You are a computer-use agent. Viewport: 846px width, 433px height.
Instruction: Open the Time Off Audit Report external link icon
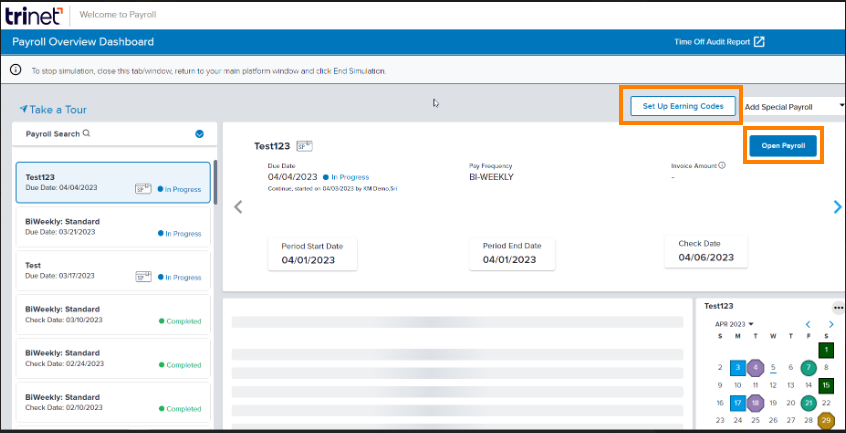tap(759, 42)
